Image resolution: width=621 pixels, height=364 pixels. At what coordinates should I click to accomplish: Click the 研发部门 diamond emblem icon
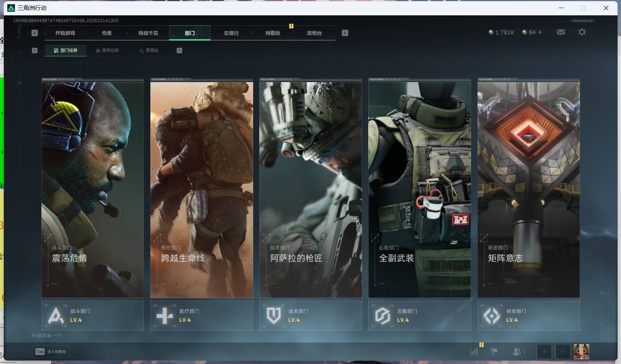(492, 316)
